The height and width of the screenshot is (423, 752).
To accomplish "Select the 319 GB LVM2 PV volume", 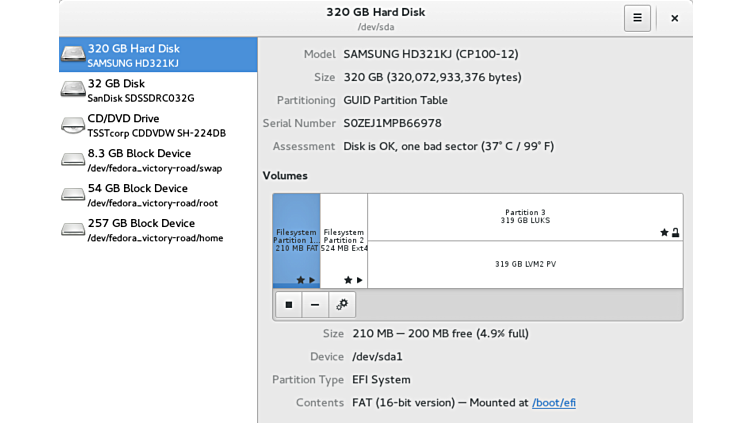I will [525, 264].
